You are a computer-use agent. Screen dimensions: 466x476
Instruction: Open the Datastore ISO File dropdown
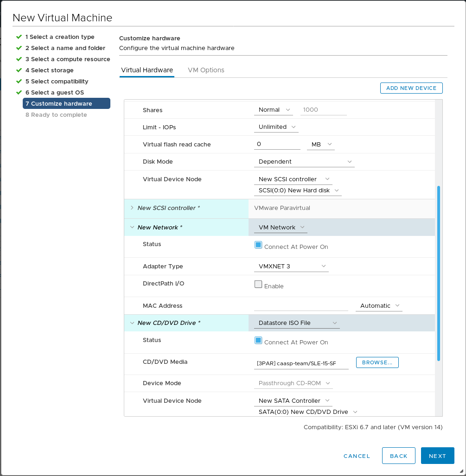coord(297,323)
